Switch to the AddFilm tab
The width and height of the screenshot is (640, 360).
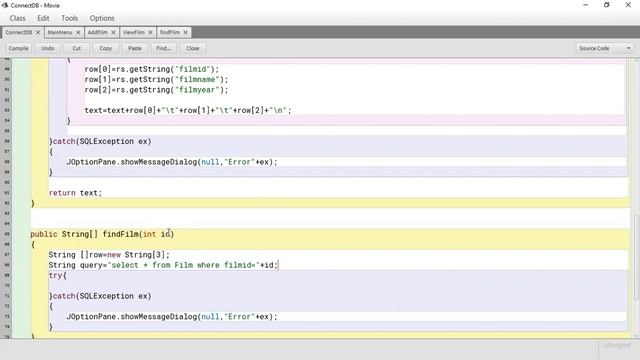coord(98,32)
